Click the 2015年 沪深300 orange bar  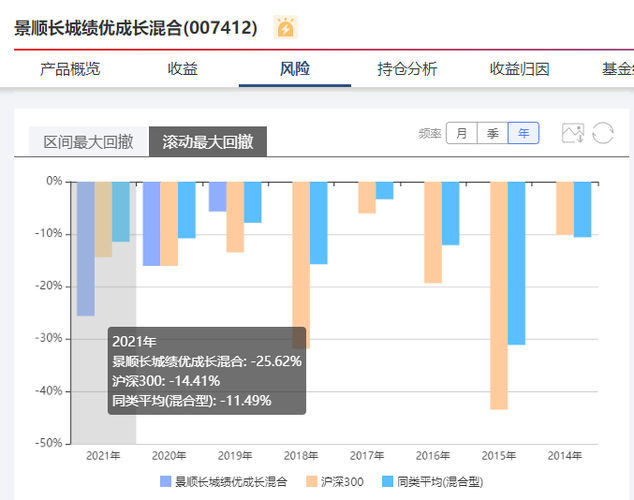point(499,295)
